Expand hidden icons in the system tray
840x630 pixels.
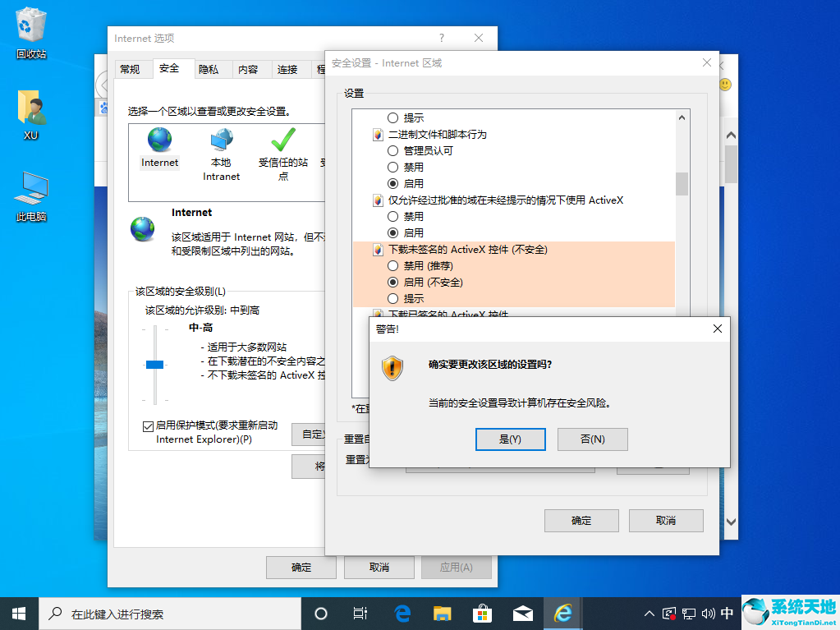(x=648, y=613)
